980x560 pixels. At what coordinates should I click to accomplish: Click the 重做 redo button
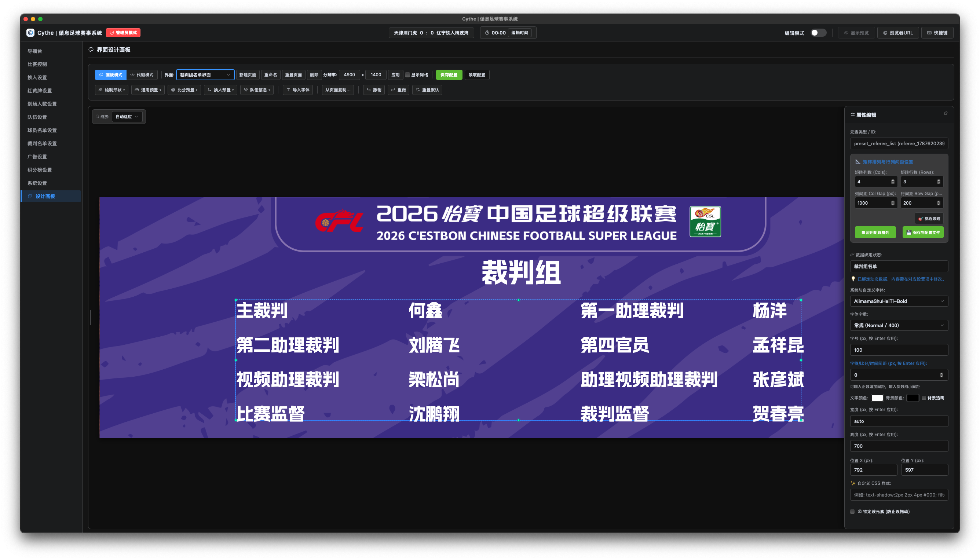pyautogui.click(x=398, y=89)
